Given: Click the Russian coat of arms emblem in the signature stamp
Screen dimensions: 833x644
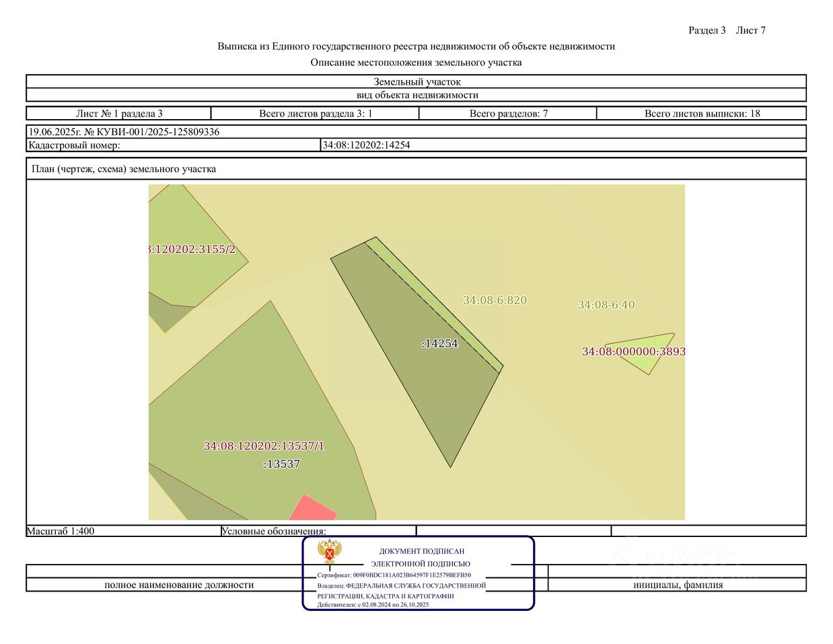Looking at the screenshot, I should coord(330,552).
